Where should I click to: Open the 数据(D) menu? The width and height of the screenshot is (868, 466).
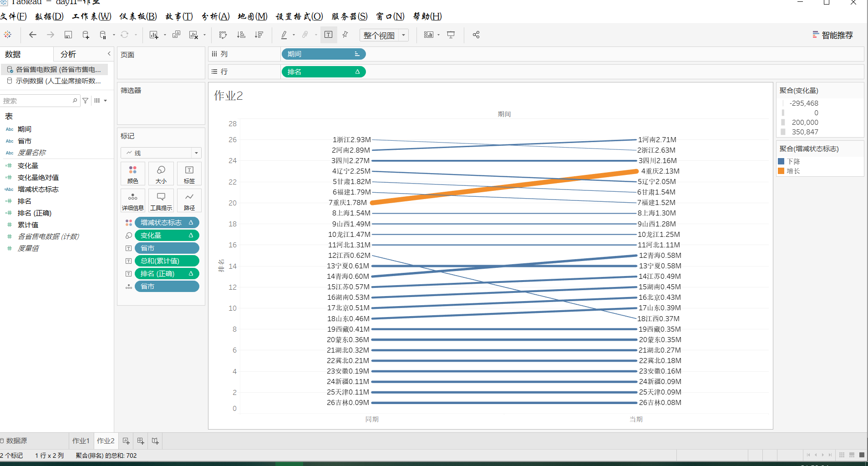pyautogui.click(x=49, y=16)
